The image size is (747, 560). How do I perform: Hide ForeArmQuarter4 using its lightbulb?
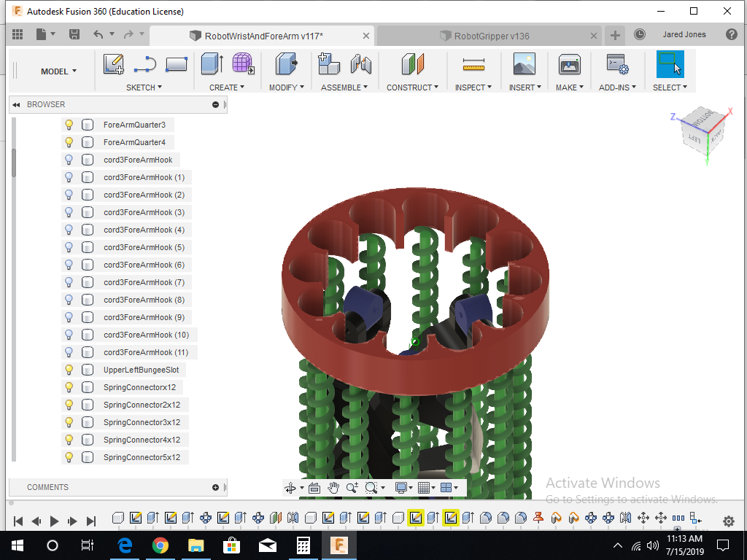[69, 142]
